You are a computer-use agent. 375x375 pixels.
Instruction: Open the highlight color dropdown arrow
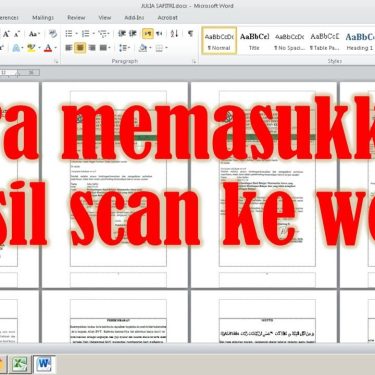click(39, 49)
